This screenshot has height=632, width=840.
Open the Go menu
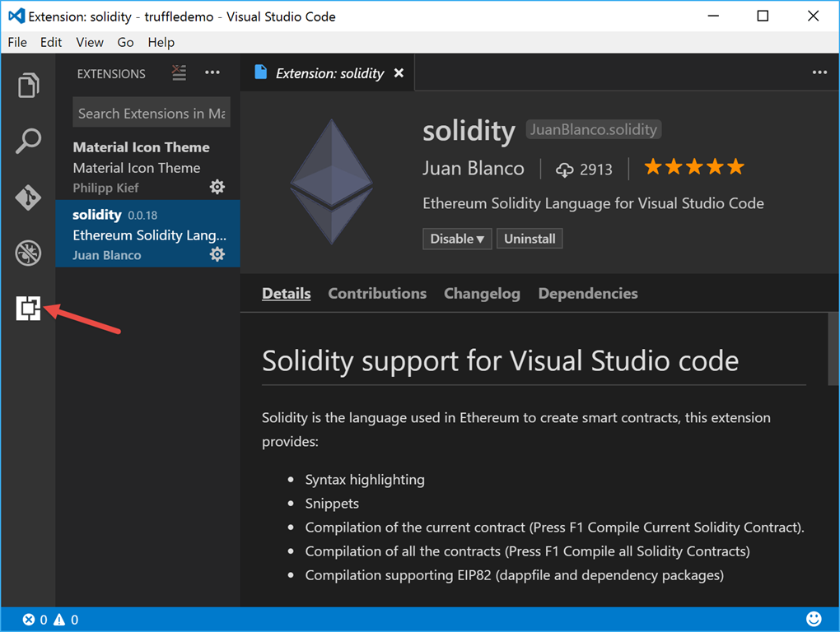(125, 42)
